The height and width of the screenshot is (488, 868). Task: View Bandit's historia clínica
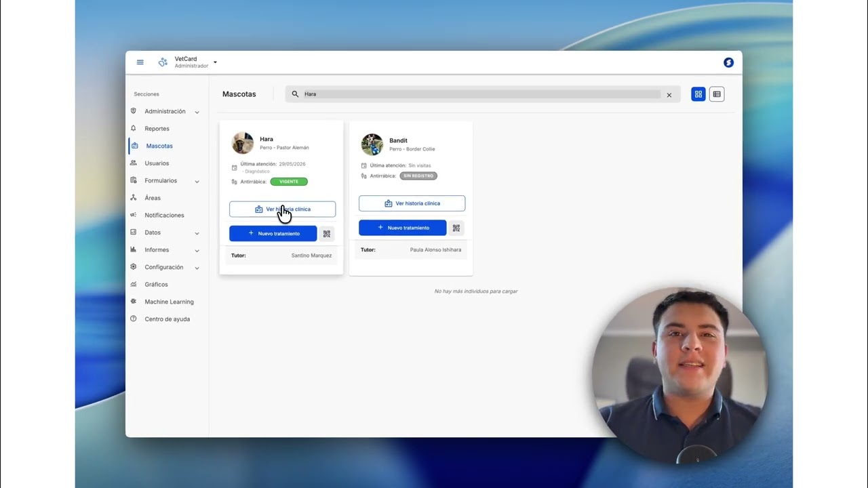tap(412, 203)
